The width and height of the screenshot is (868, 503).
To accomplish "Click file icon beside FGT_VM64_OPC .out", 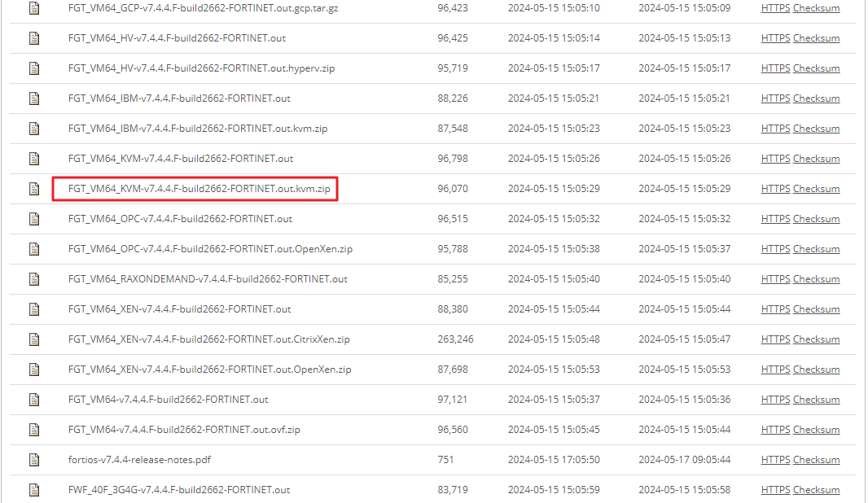I will coord(34,219).
